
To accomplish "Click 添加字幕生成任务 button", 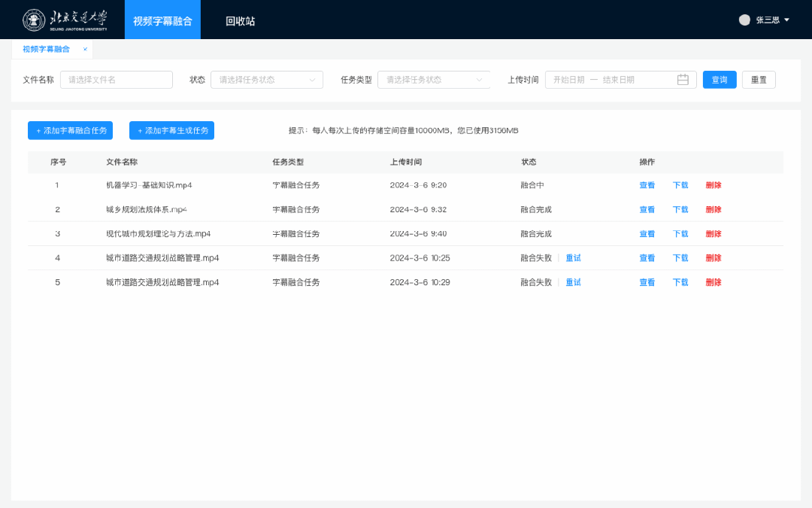I will [x=171, y=131].
